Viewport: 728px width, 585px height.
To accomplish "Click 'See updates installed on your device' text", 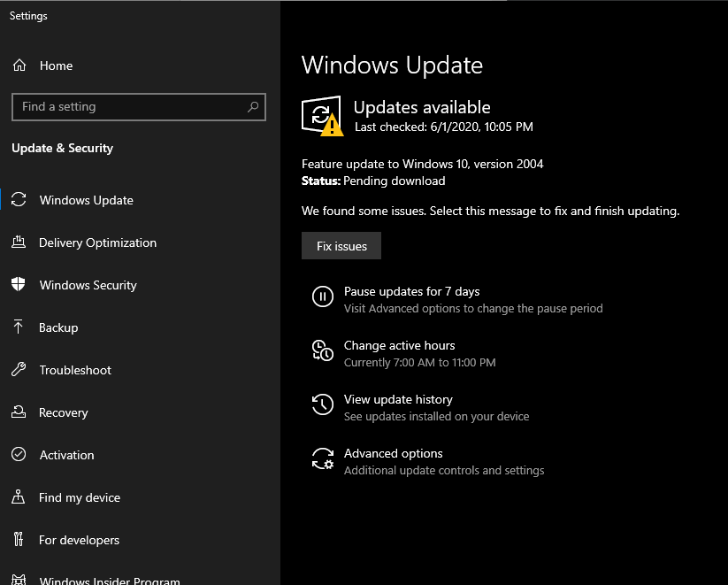I will tap(436, 416).
